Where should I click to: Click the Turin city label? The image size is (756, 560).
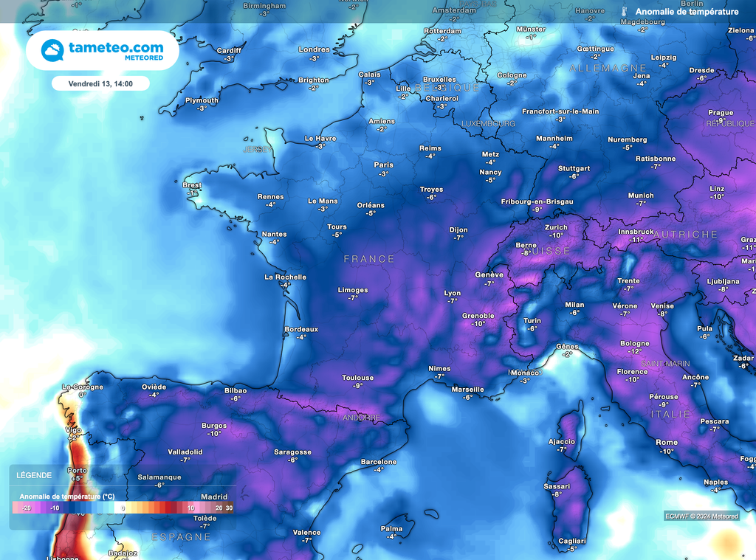tap(532, 320)
